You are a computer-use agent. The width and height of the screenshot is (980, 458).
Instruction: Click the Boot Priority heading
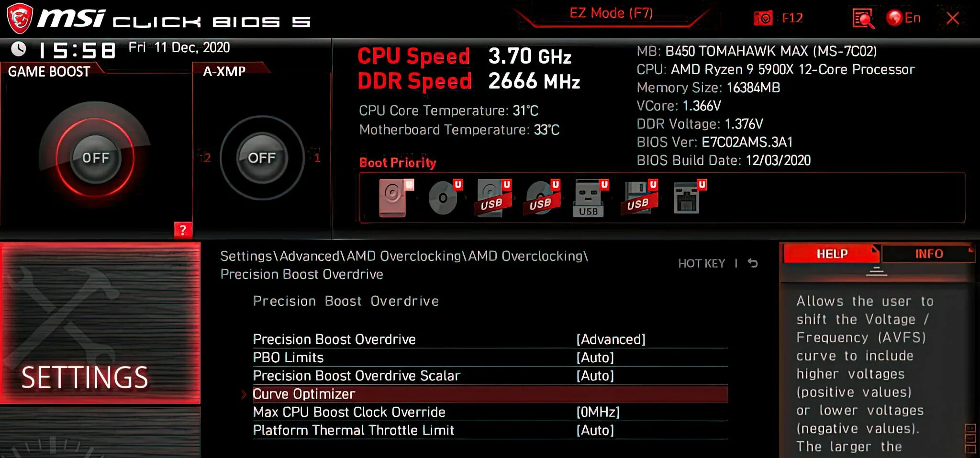click(398, 163)
